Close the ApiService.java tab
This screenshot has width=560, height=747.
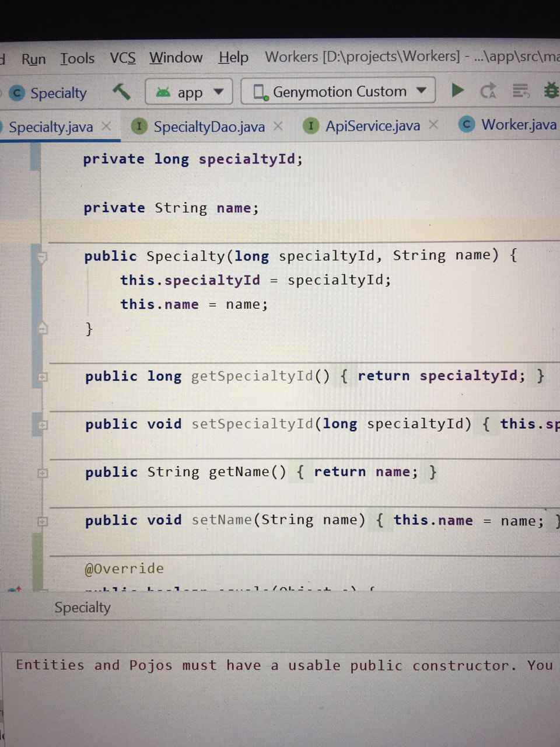[x=433, y=124]
